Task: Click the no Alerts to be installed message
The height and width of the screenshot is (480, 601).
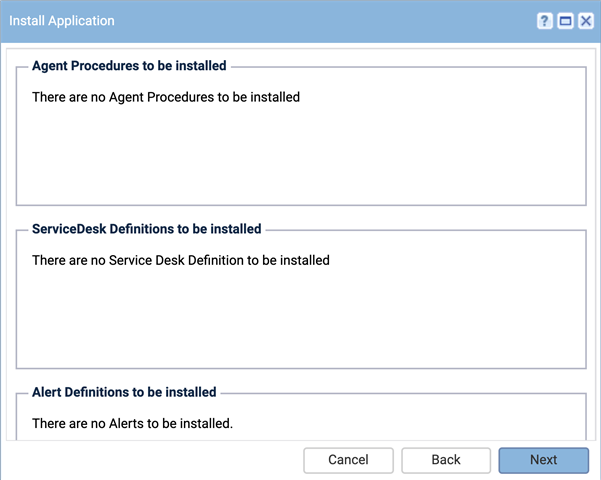Action: (x=133, y=424)
